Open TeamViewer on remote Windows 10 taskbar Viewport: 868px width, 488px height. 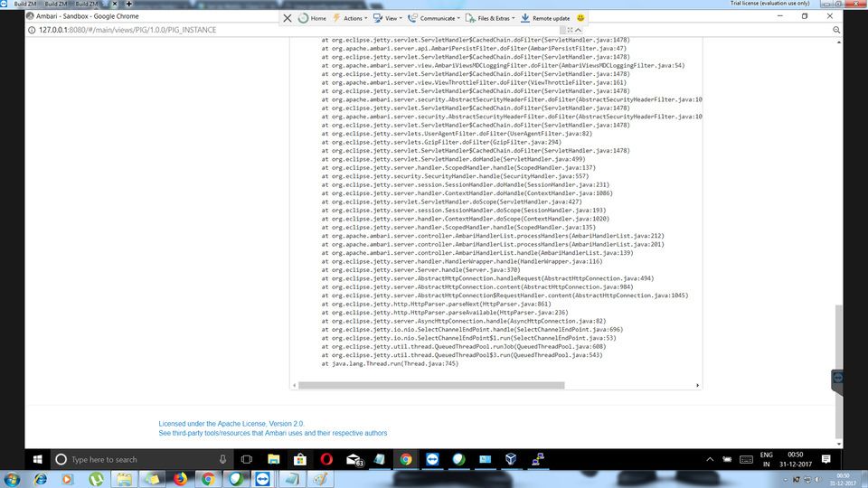click(432, 459)
